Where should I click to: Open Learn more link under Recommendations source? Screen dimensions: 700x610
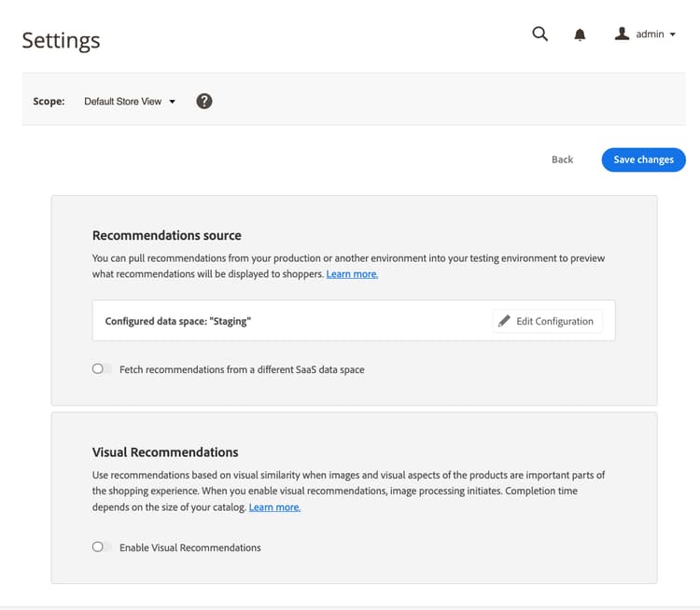352,274
